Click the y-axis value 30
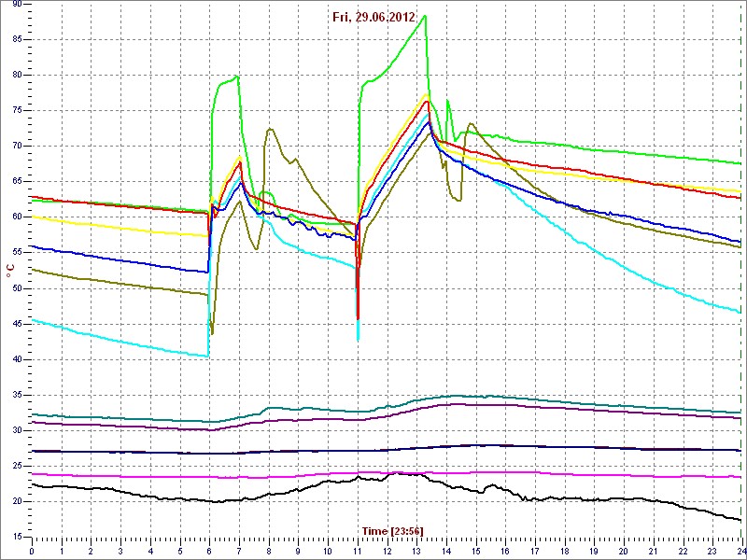The height and width of the screenshot is (560, 747). pos(16,431)
